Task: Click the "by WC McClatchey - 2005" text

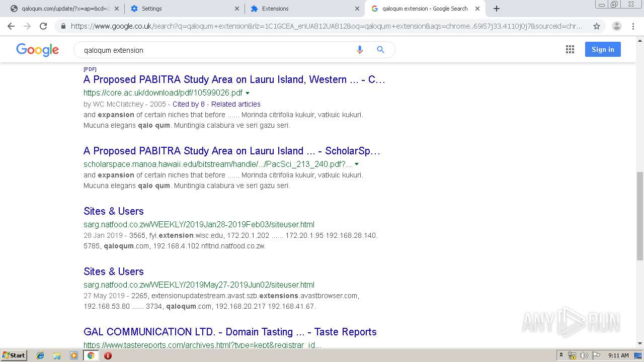Action: pos(125,104)
